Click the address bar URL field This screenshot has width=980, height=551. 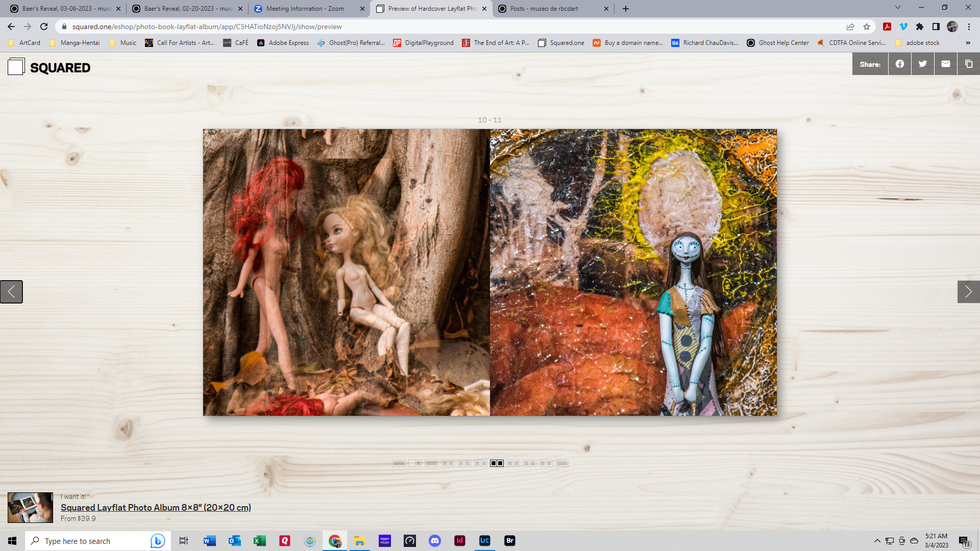click(449, 27)
